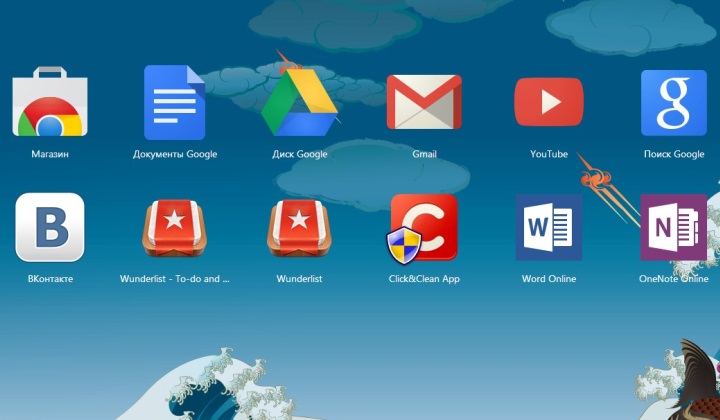Screen dimensions: 720x420
Task: Open the Диск Google triangle icon
Action: 299,102
